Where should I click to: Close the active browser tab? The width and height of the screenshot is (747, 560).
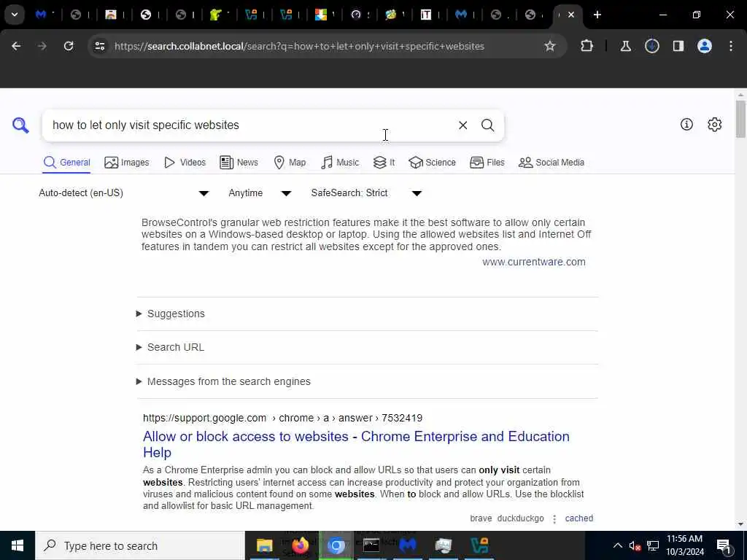570,15
